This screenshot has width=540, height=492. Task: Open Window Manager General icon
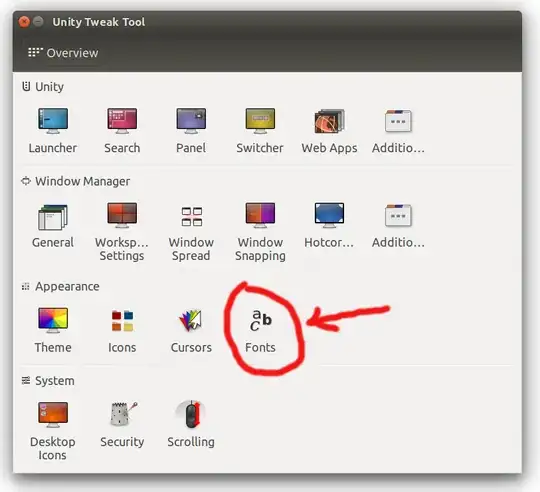pyautogui.click(x=53, y=217)
